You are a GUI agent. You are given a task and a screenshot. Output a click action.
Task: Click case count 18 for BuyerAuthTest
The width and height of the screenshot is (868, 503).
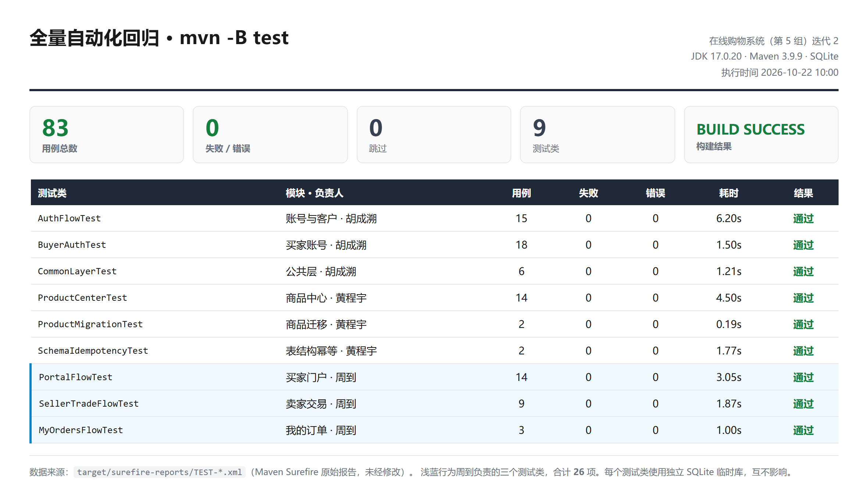tap(521, 245)
